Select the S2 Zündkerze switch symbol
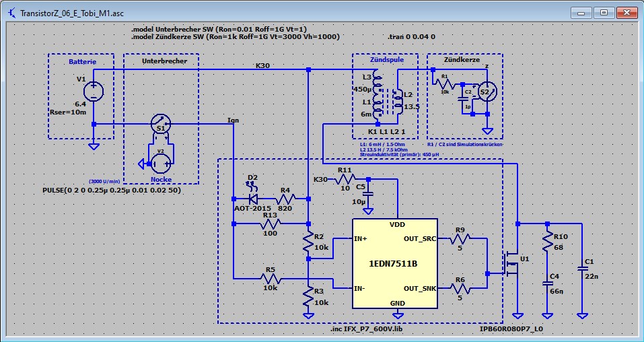Screen dimensions: 644x342 [x=486, y=92]
